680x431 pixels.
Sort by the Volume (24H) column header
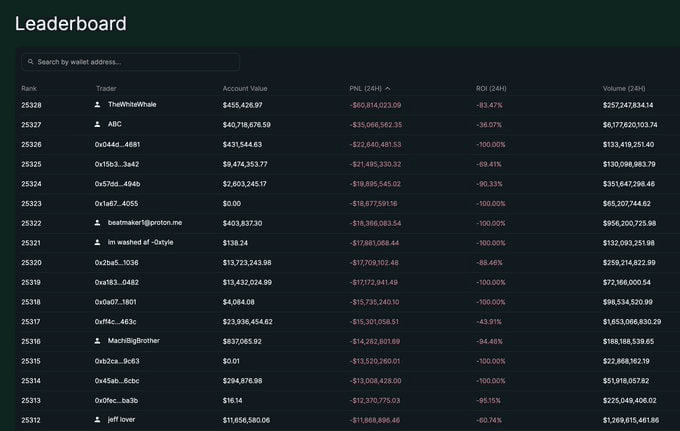coord(624,88)
